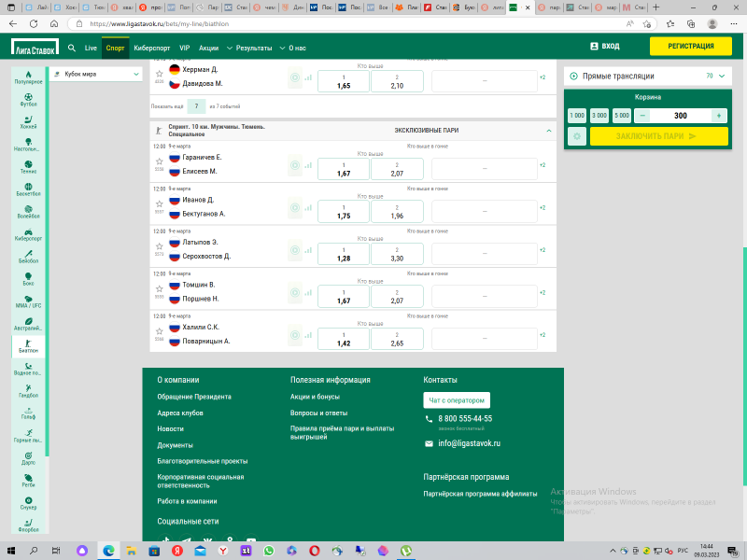Expand the Прямые трансляции panel
Viewport: 747px width, 560px height.
coord(722,76)
